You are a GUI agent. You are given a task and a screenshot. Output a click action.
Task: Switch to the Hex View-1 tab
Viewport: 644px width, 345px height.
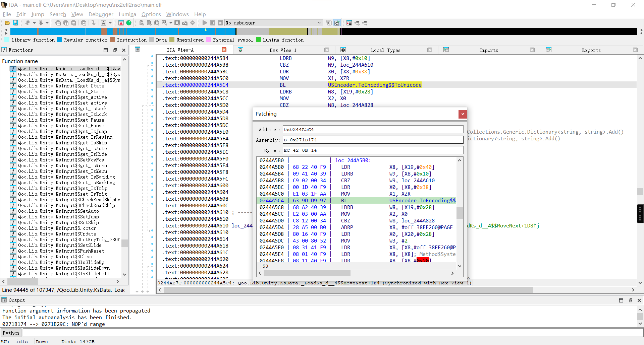click(x=283, y=50)
